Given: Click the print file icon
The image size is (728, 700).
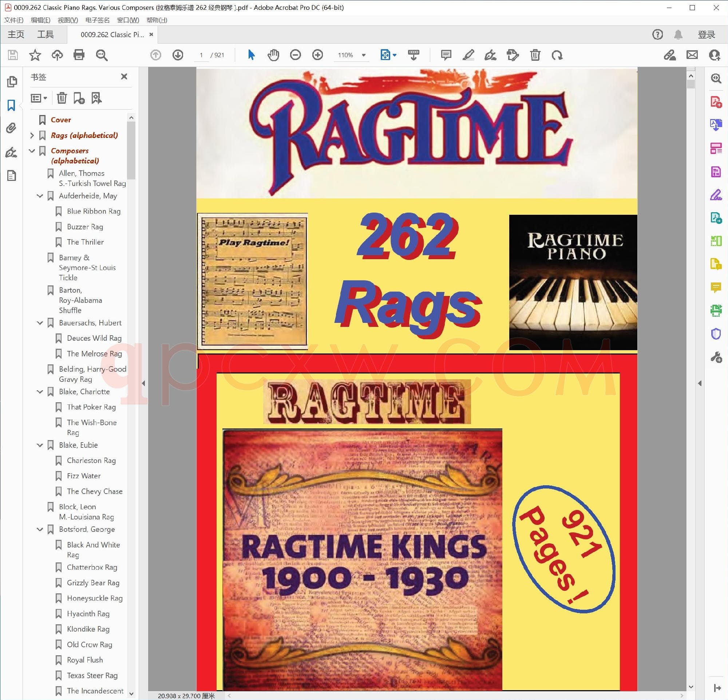Looking at the screenshot, I should click(x=79, y=55).
